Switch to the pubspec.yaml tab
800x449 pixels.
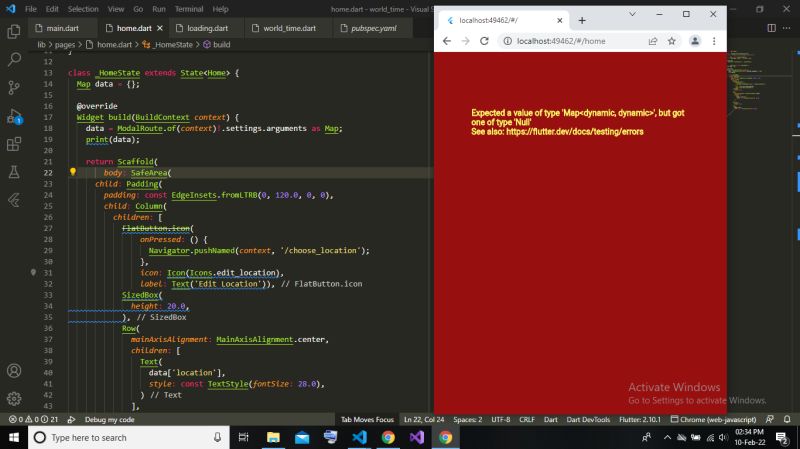[373, 28]
